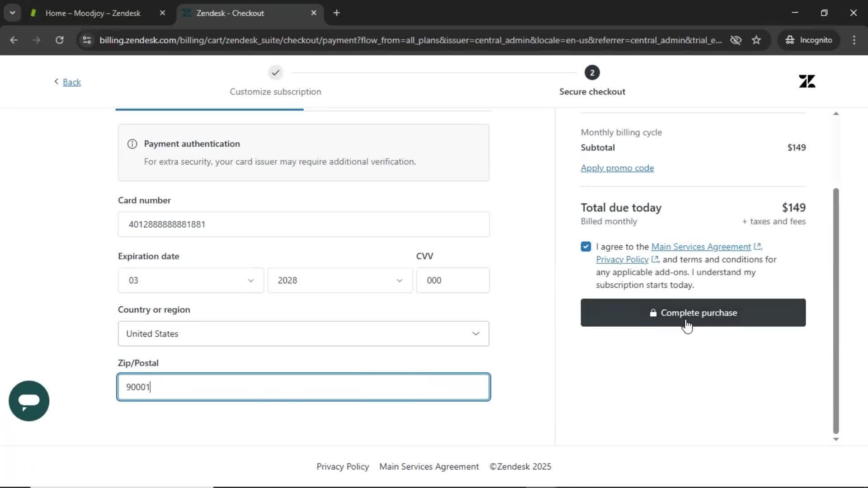The height and width of the screenshot is (488, 868).
Task: Open the Main Services Agreement link in terms
Action: pos(701,247)
